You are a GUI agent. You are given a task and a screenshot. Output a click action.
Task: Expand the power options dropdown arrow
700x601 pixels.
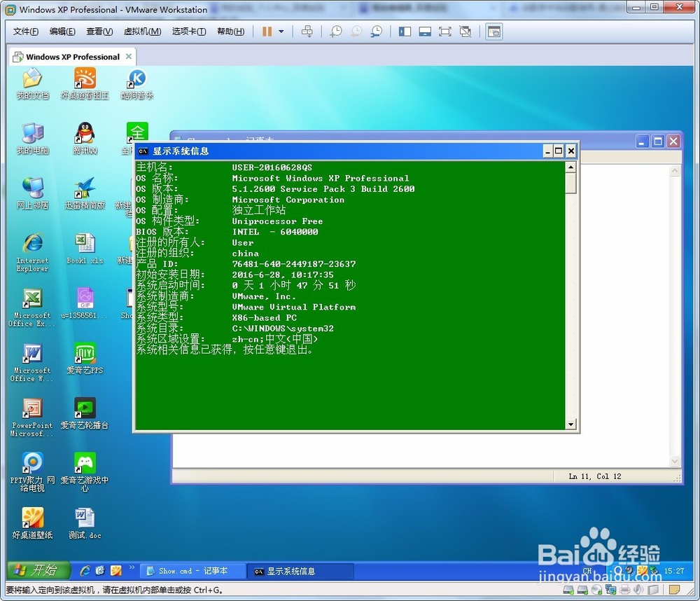pyautogui.click(x=281, y=32)
